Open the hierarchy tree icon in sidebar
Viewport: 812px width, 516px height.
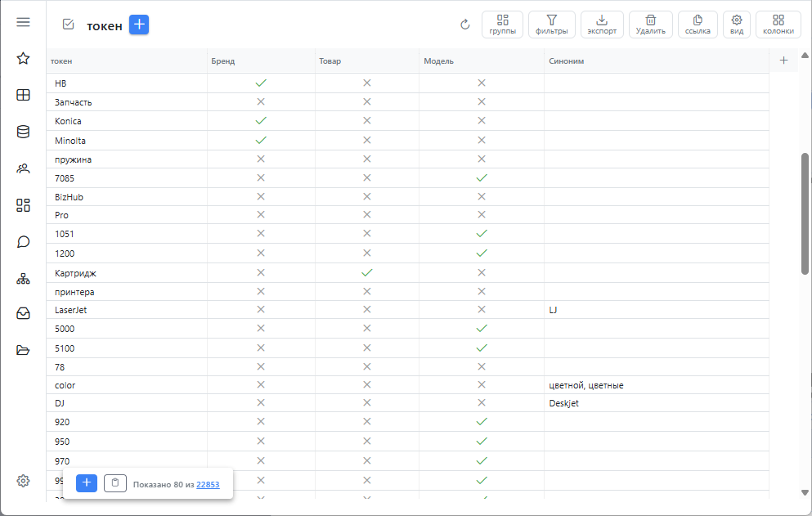23,279
